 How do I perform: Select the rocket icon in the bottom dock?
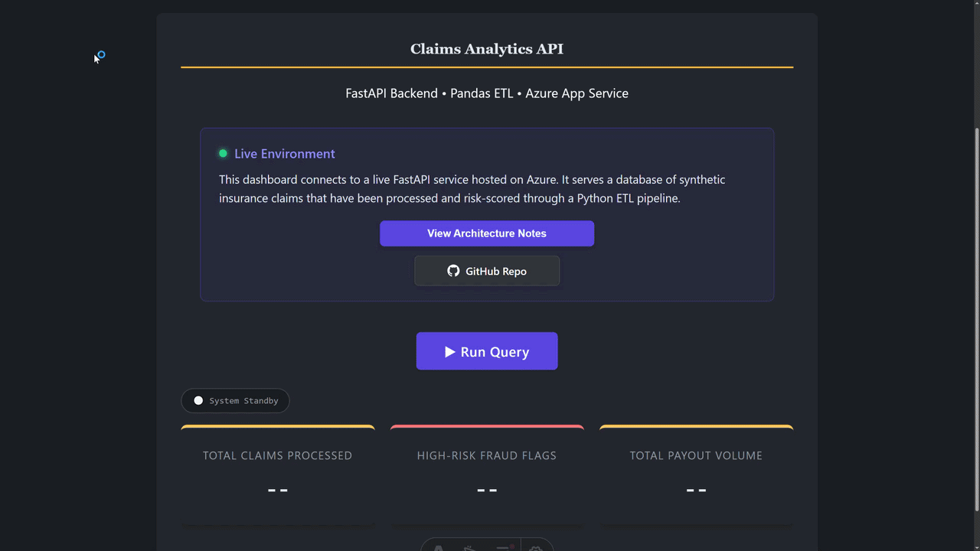coord(469,548)
